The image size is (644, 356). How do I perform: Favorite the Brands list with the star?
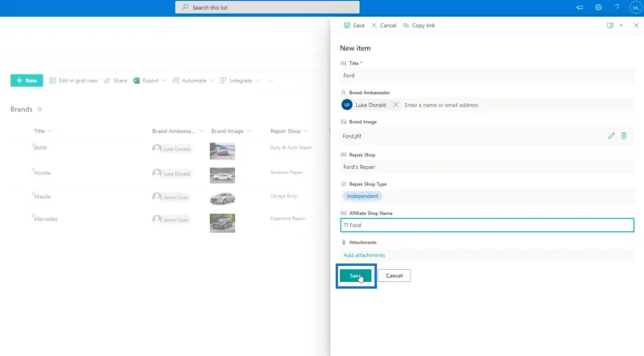39,110
